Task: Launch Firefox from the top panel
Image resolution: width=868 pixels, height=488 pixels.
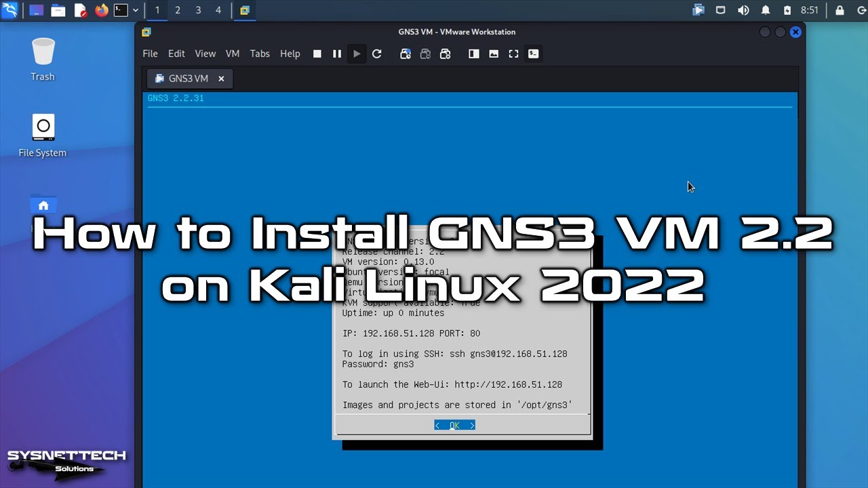Action: (x=102, y=10)
